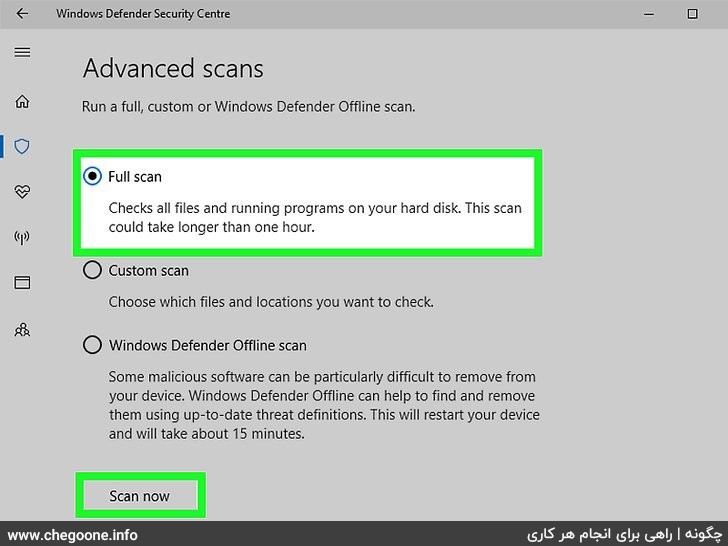
Task: Click the Windows Defender Offline scan label
Action: tap(208, 345)
